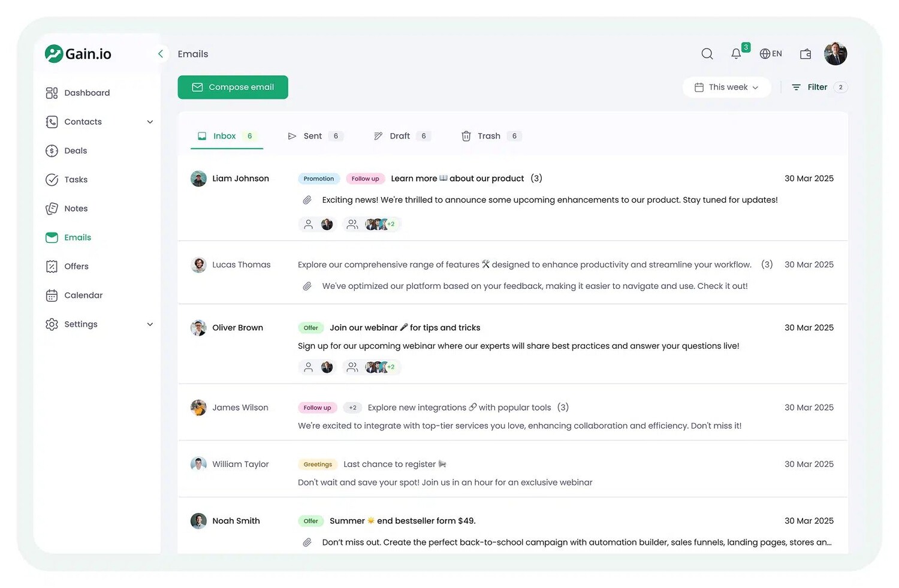899x588 pixels.
Task: Collapse the sidebar with the chevron arrow
Action: point(160,54)
